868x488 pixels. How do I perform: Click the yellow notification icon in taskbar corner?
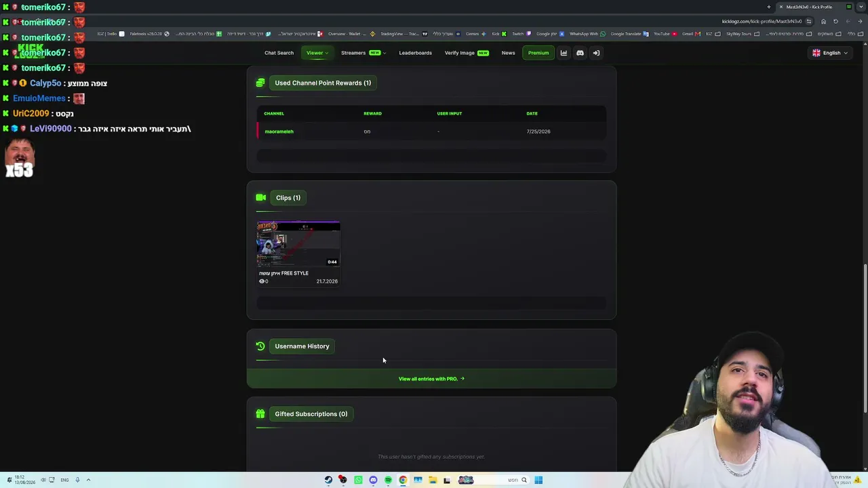[858, 480]
